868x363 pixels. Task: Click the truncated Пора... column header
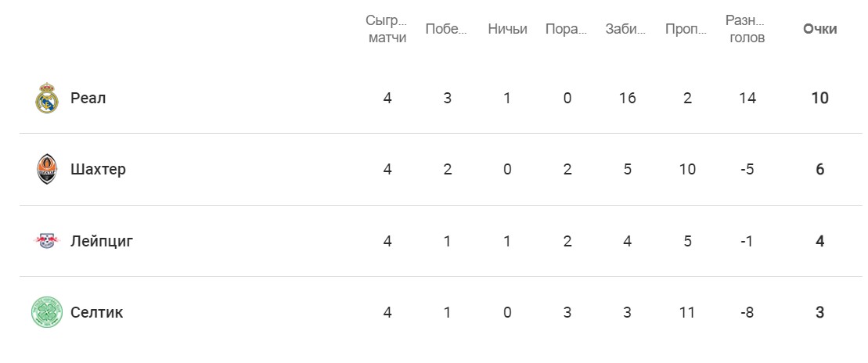pyautogui.click(x=567, y=29)
